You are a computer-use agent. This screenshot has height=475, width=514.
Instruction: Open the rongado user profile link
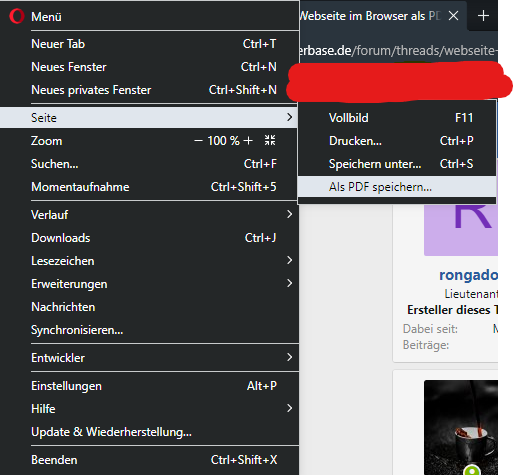[x=468, y=275]
